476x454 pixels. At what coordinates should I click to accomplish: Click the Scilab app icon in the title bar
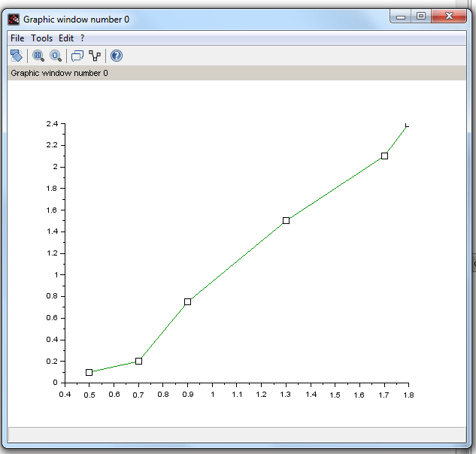tap(14, 20)
